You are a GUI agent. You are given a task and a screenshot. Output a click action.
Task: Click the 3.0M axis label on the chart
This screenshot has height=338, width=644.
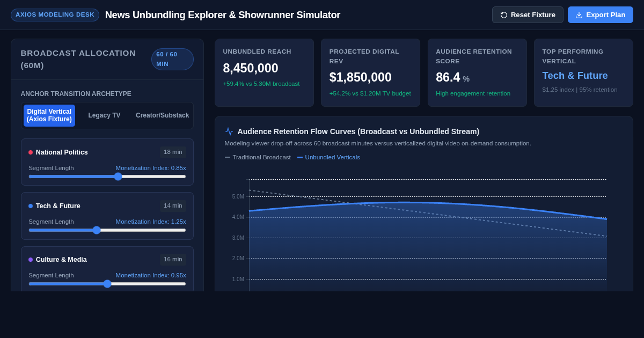pyautogui.click(x=238, y=238)
